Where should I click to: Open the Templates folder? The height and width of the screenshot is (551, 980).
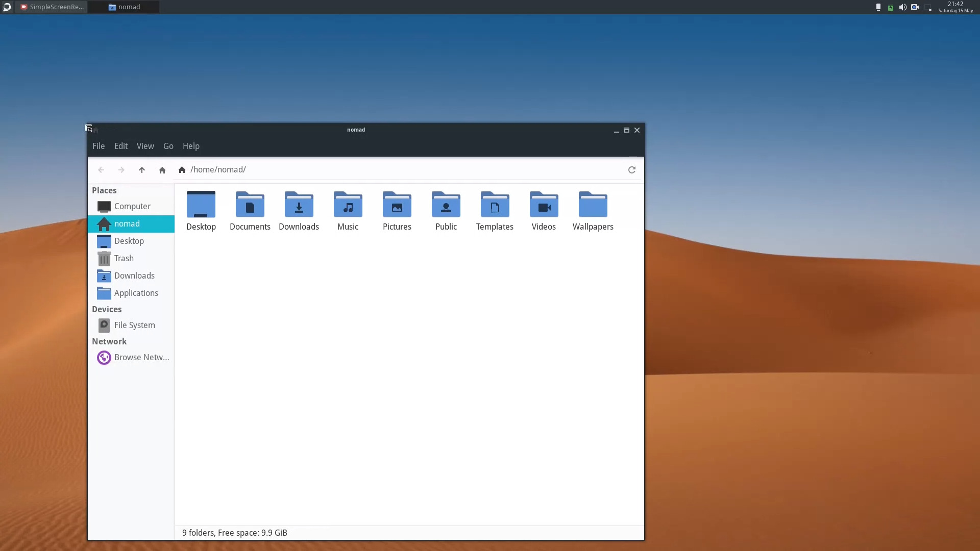tap(495, 209)
